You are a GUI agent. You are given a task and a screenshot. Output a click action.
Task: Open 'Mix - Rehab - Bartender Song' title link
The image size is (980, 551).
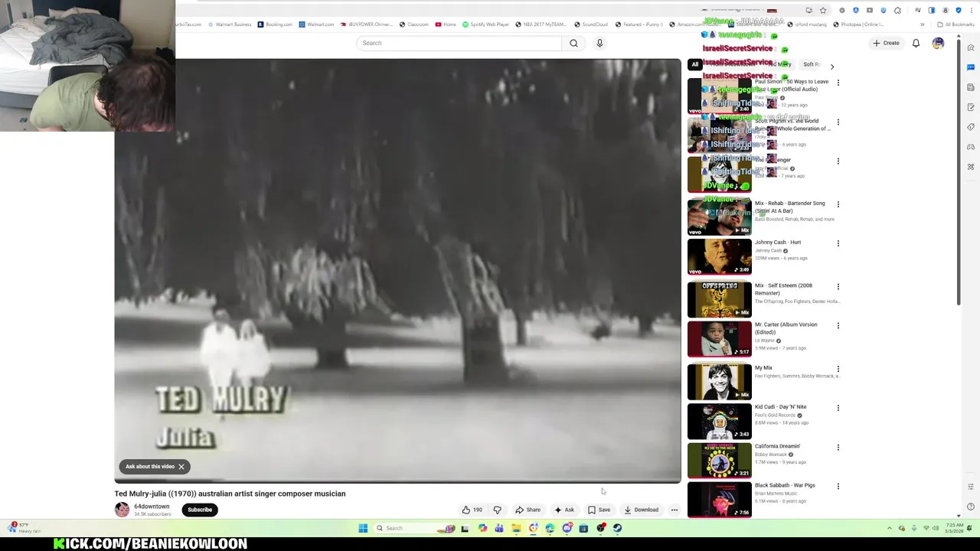tap(789, 207)
